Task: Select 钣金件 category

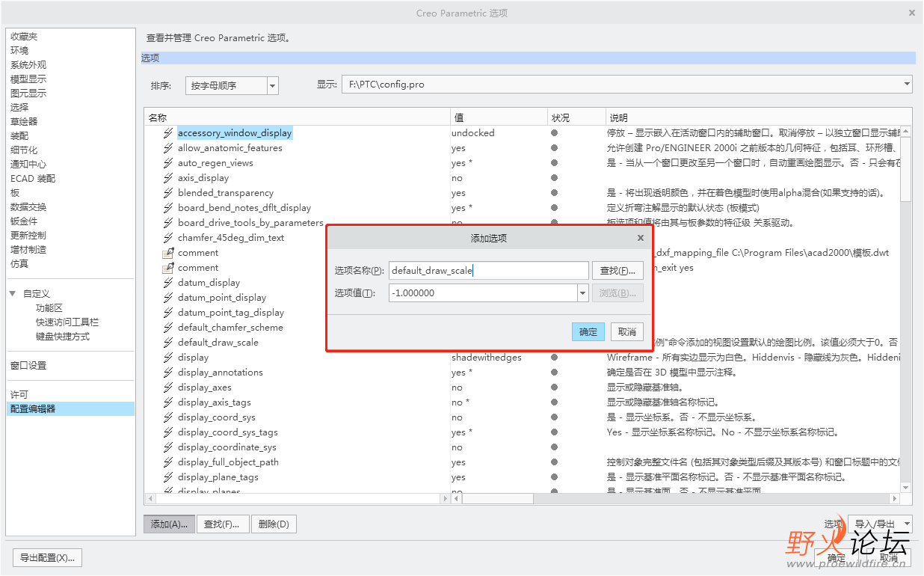Action: point(24,221)
